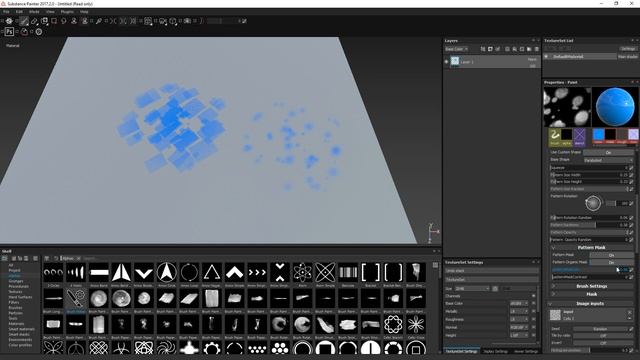Click the Seed Random button
The image size is (640, 360).
pyautogui.click(x=600, y=329)
